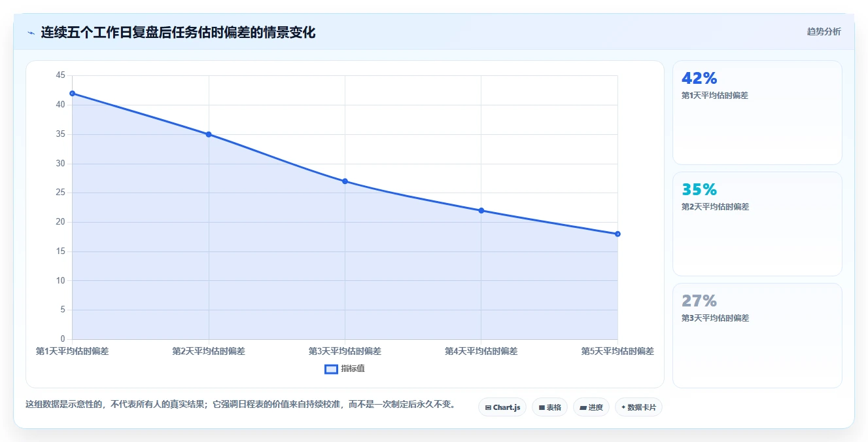Open the 35% 第2天平均估时偏差 card
Screen dimensions: 868x442
[757, 224]
